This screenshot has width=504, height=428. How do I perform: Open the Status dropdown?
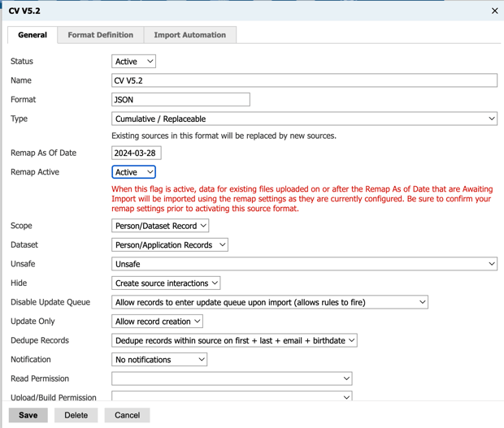point(133,62)
